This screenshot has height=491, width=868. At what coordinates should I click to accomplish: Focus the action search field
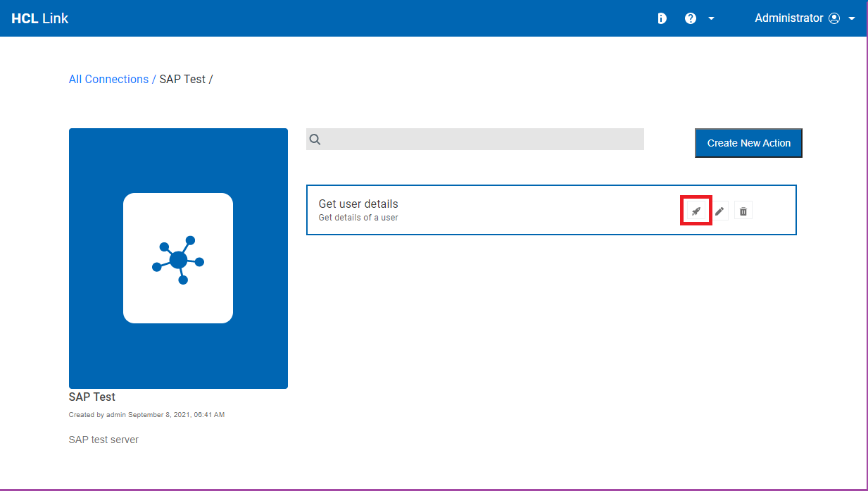coord(475,139)
